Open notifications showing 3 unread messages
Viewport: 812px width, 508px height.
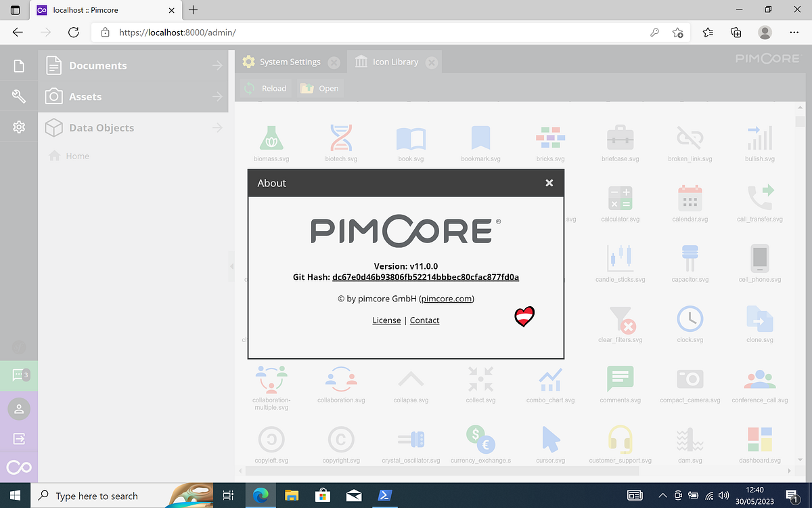pyautogui.click(x=18, y=375)
